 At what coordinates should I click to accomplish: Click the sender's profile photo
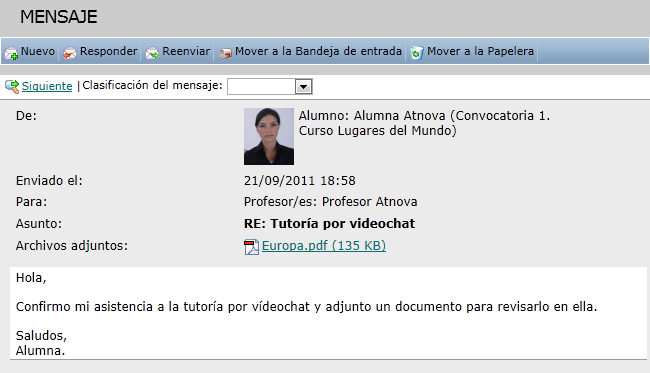click(269, 136)
